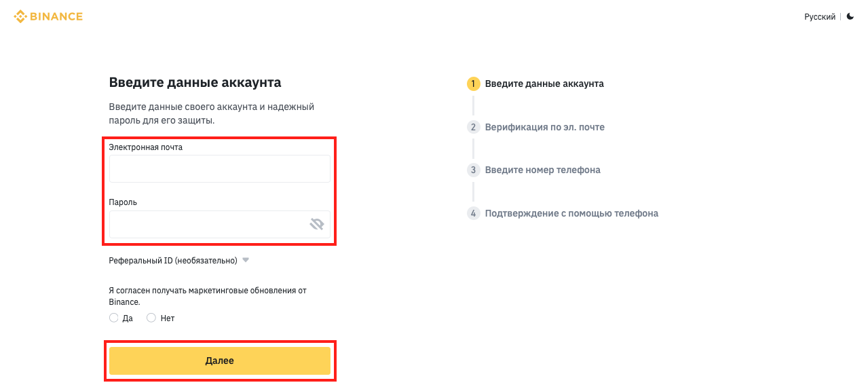Viewport: 868px width, 387px height.
Task: Click the "Введите данные аккаунта" form heading
Action: [195, 83]
